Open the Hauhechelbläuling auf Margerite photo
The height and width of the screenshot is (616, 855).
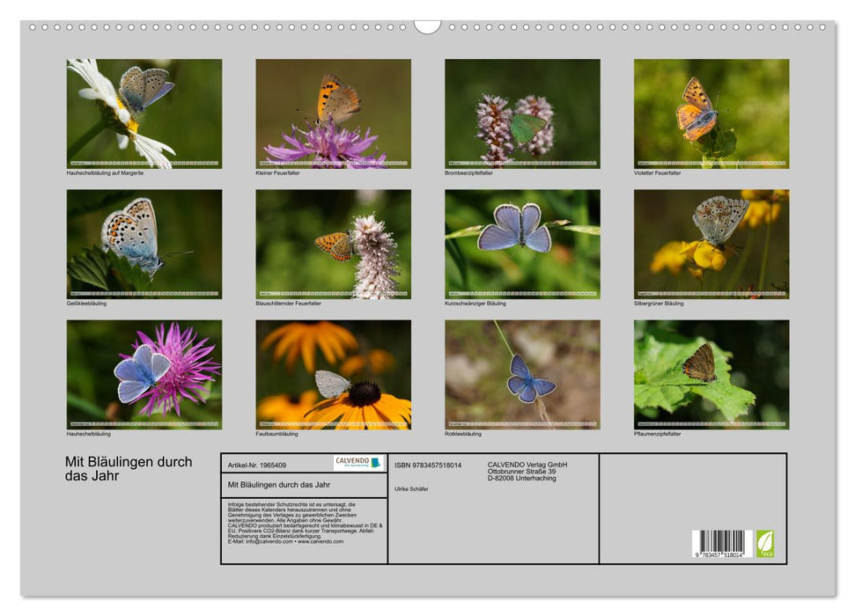click(x=144, y=114)
